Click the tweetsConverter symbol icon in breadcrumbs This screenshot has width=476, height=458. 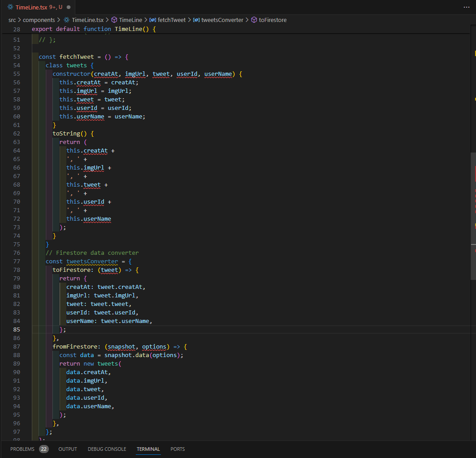coord(196,20)
